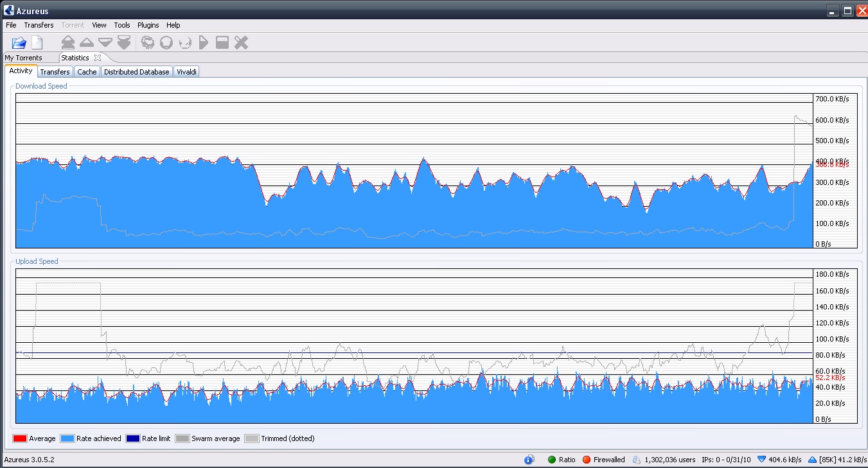Switch to the My Torrents tab
Screen dimensions: 868x468
coord(24,58)
